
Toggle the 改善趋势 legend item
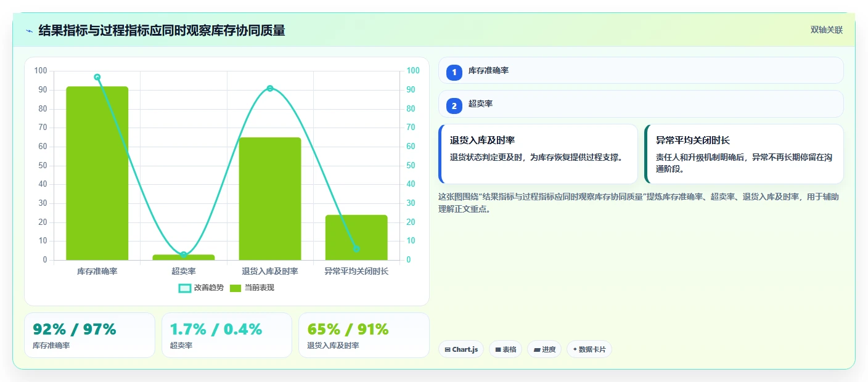point(201,288)
